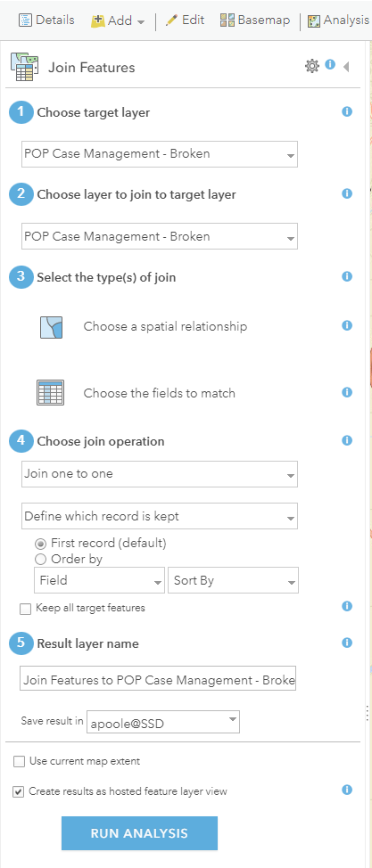Image resolution: width=372 pixels, height=868 pixels.
Task: Open the Add menu in toolbar
Action: [118, 21]
